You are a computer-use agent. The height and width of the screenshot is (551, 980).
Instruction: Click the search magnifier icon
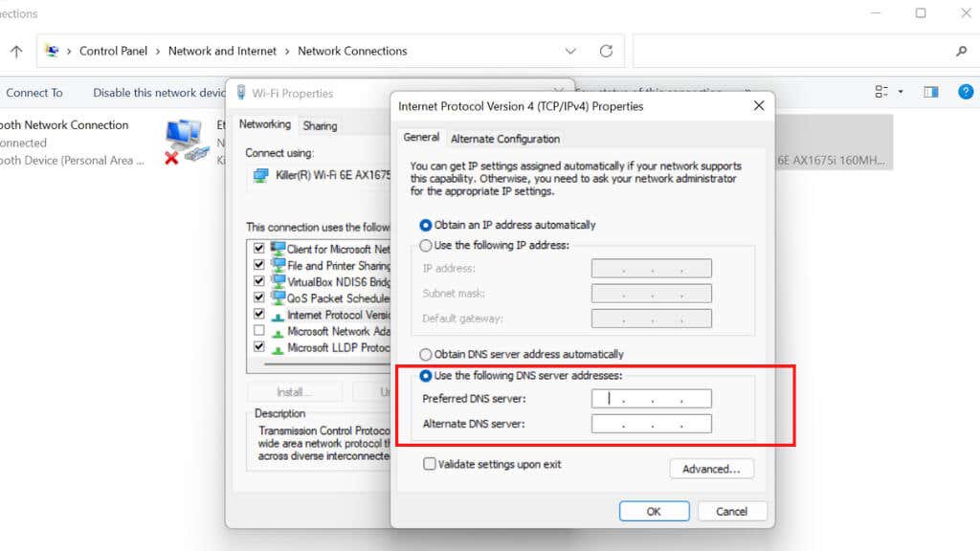pos(962,51)
